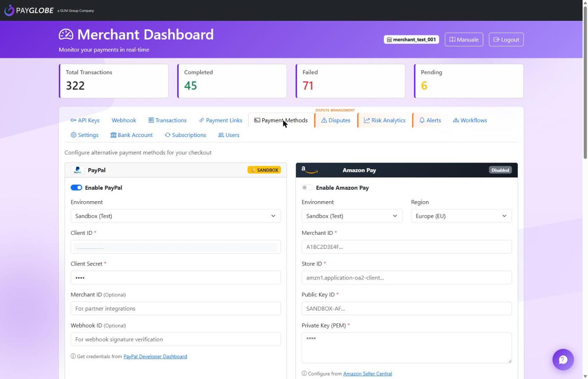Click the info icon beside PayPal credentials hint

[73, 356]
